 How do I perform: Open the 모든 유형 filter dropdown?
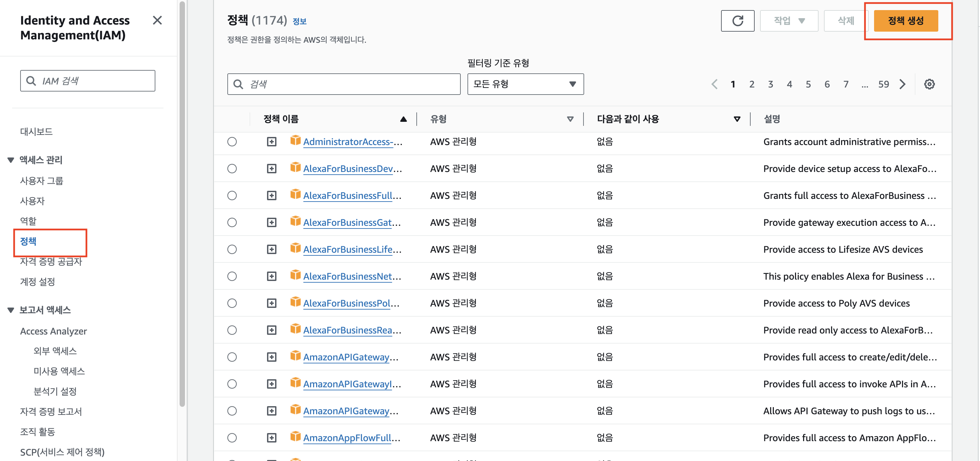pyautogui.click(x=525, y=84)
